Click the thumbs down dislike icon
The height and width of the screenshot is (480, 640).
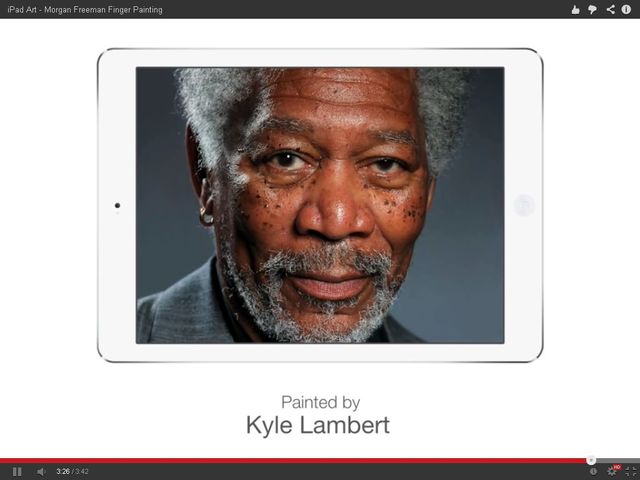(592, 9)
